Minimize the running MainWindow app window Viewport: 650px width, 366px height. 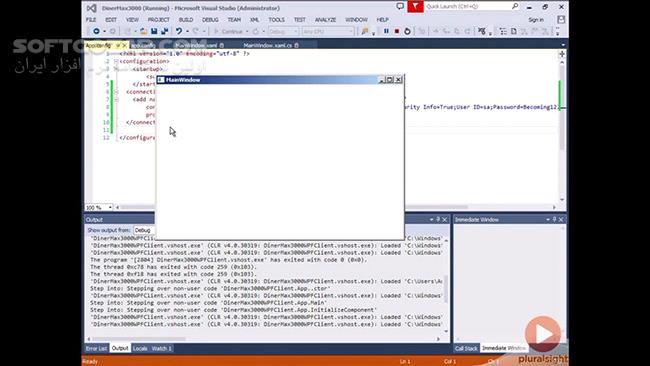coord(382,80)
